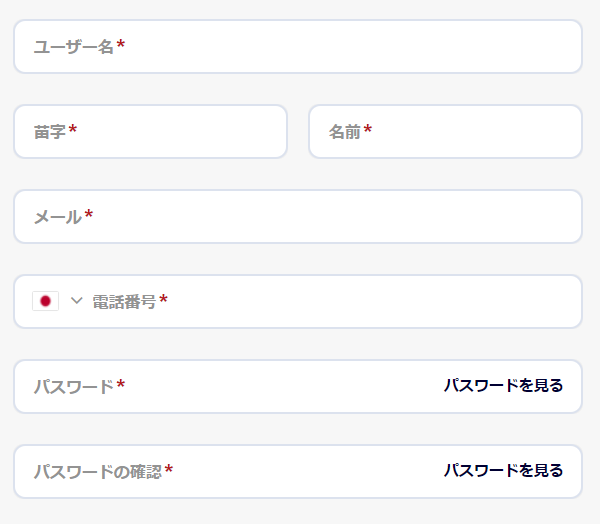
Task: Click the ユーザー名 placeholder label text
Action: tap(74, 47)
